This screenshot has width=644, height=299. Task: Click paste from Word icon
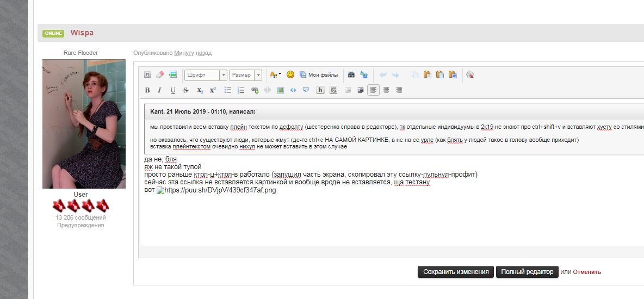click(453, 75)
